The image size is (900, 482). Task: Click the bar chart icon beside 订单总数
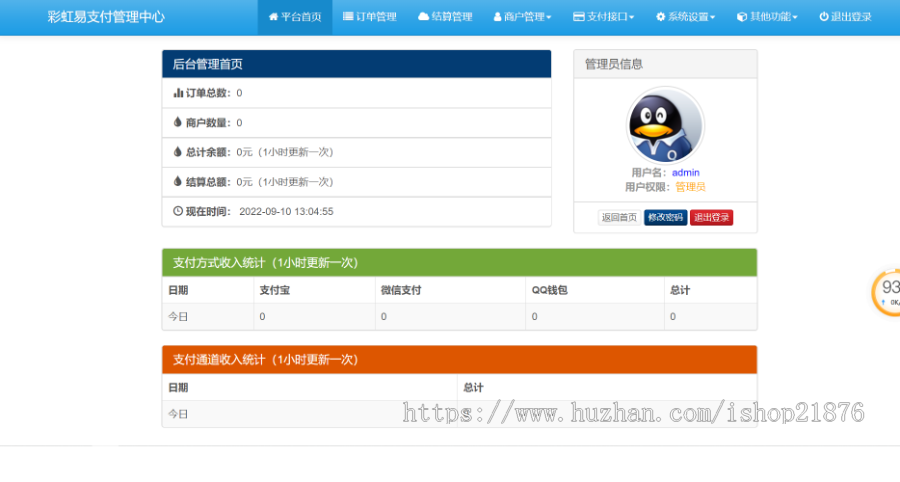[178, 92]
